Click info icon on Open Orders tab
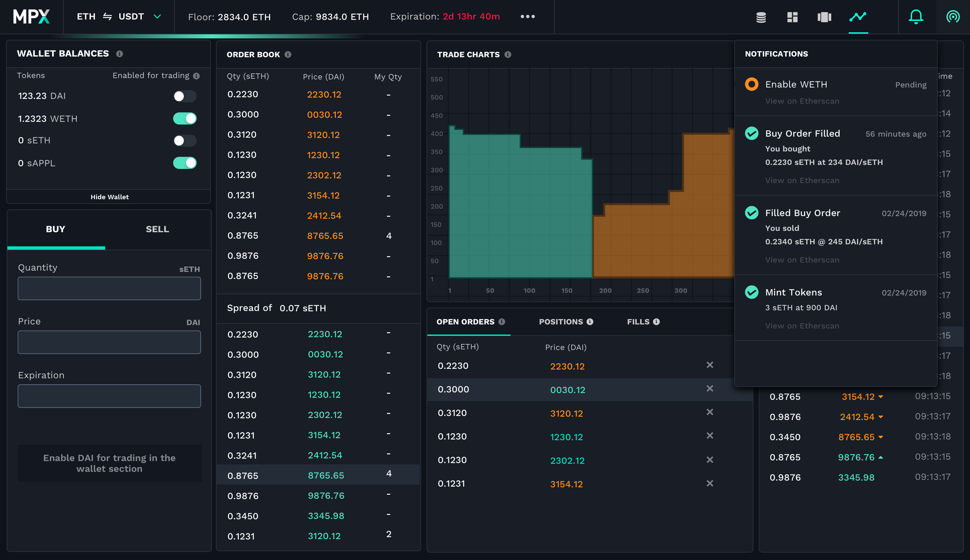Image resolution: width=970 pixels, height=560 pixels. coord(502,321)
